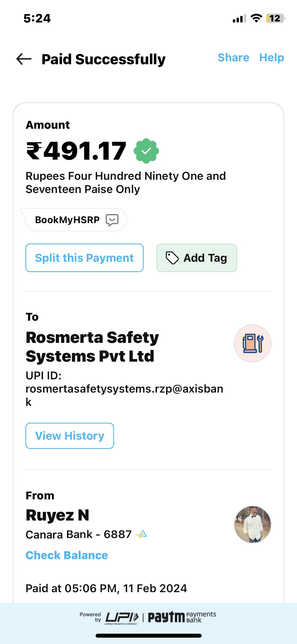297x644 pixels.
Task: Tap the Wi-Fi icon in status bar
Action: [256, 18]
